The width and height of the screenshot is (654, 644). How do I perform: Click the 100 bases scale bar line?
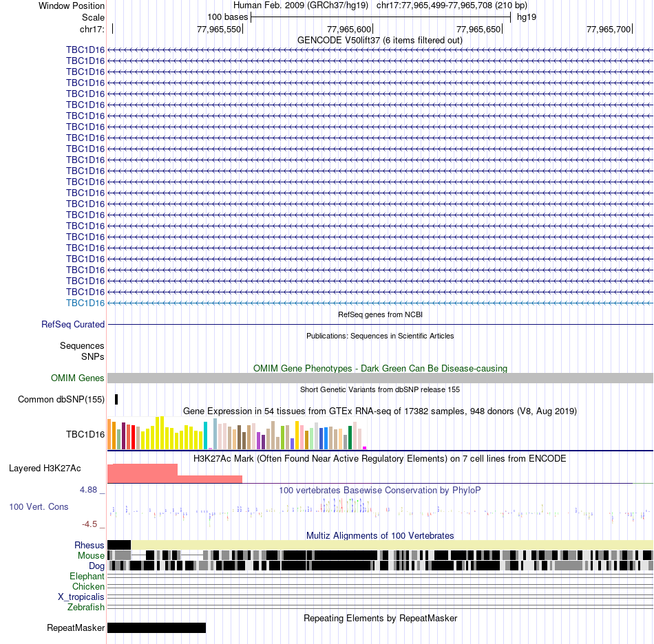click(x=381, y=17)
